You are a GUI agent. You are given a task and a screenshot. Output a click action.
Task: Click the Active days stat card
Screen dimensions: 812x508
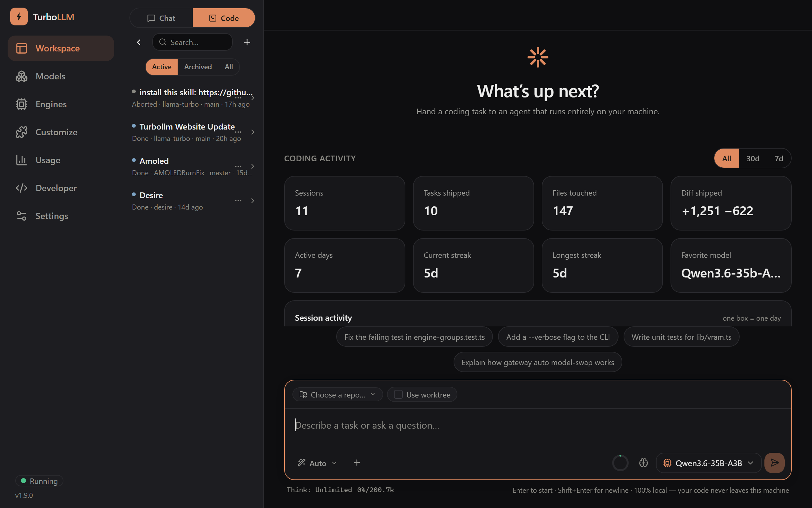pos(344,265)
